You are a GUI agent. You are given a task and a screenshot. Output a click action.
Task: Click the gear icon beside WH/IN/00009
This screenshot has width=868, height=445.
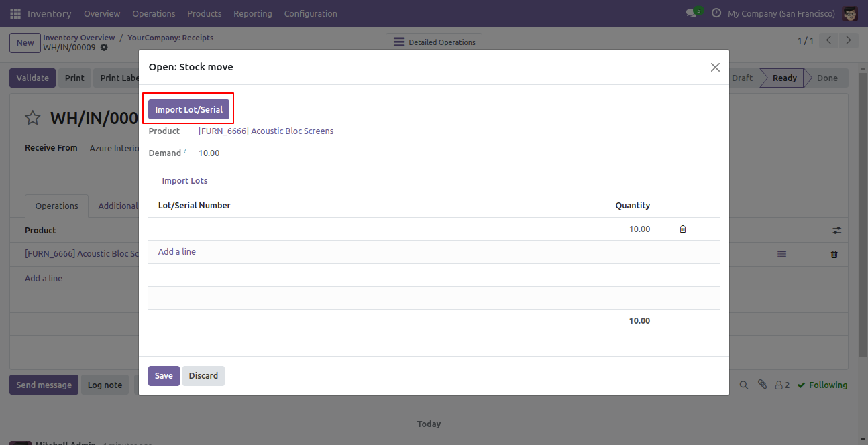coord(104,48)
